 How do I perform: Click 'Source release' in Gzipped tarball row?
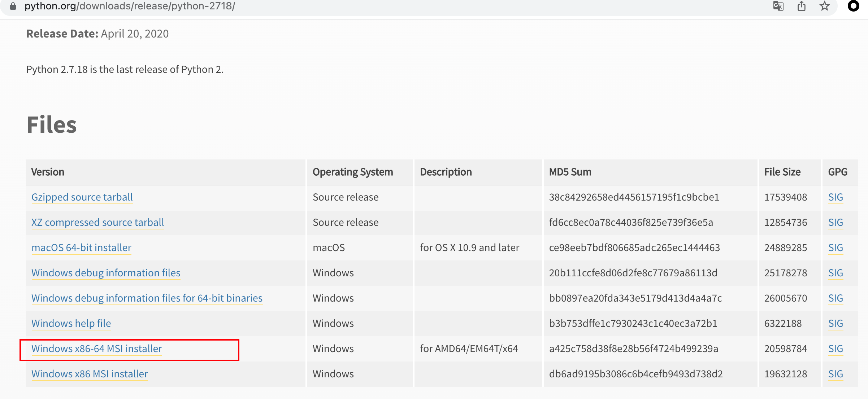[346, 197]
